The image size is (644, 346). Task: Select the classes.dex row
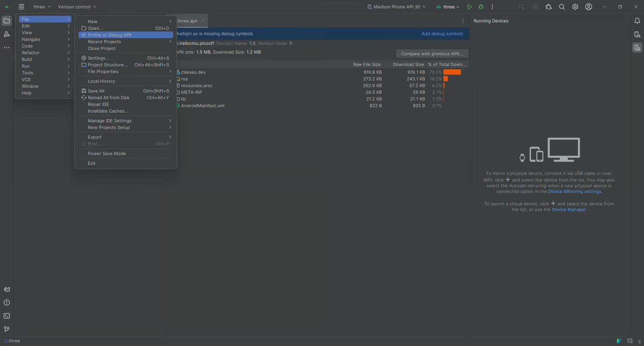pyautogui.click(x=193, y=72)
